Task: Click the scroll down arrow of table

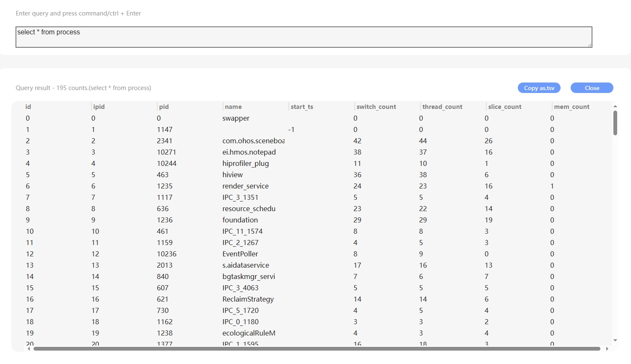Action: [x=615, y=341]
